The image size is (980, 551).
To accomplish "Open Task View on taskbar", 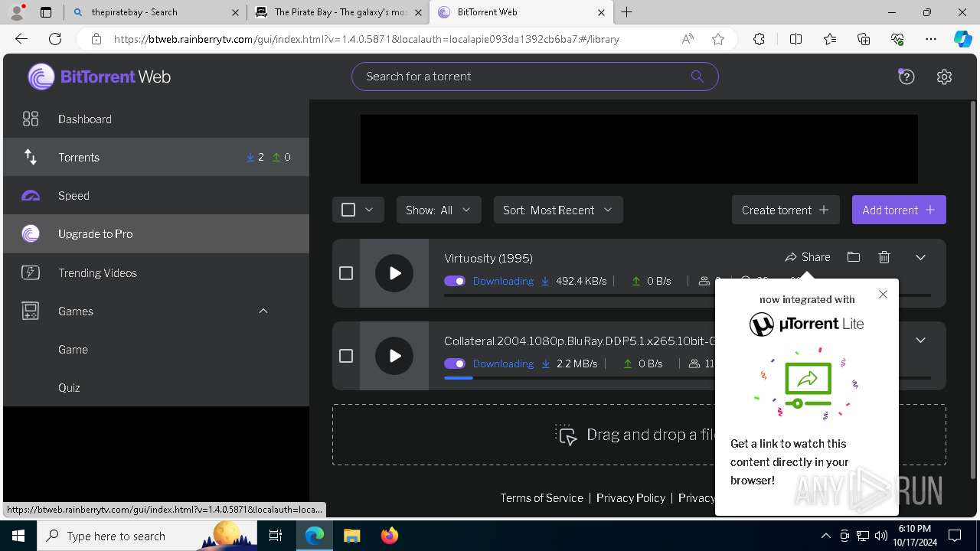I will [x=276, y=536].
